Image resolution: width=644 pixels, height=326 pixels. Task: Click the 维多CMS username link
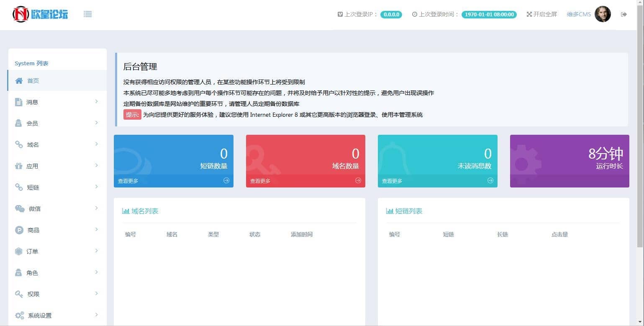click(579, 14)
